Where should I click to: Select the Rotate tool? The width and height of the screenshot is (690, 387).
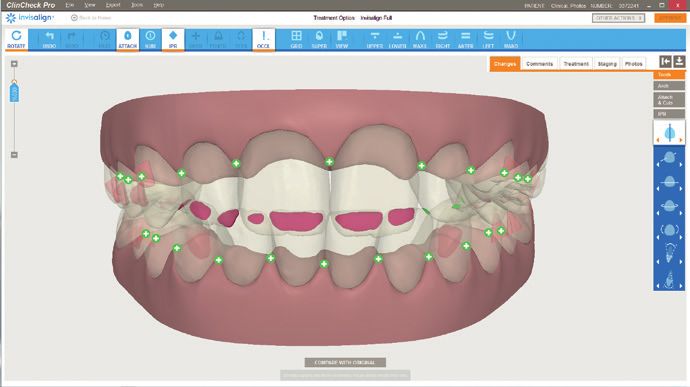click(16, 39)
